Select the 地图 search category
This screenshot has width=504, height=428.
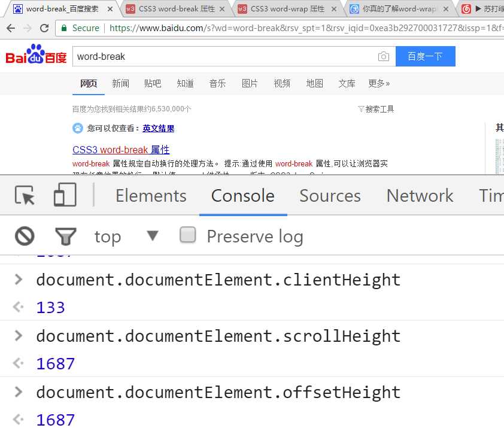point(314,84)
